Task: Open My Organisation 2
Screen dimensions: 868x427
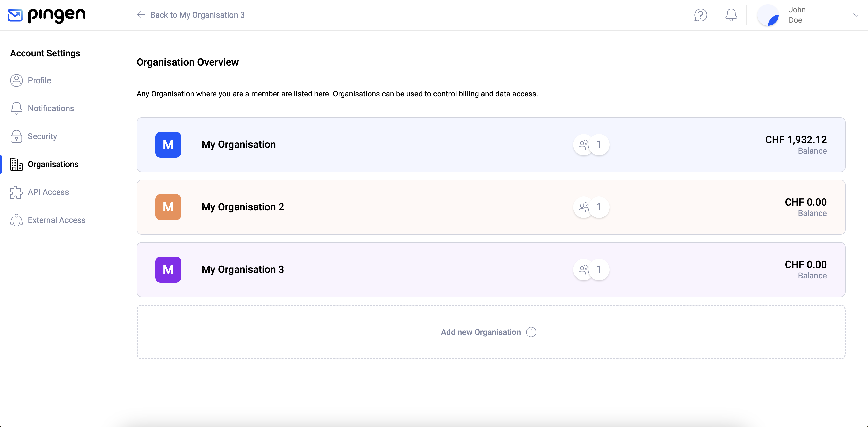Action: point(243,207)
